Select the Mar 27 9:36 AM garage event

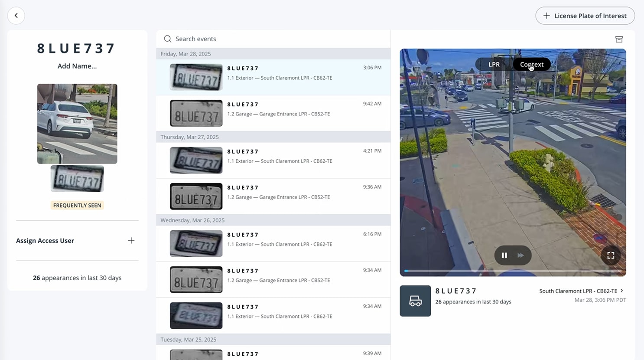click(273, 196)
